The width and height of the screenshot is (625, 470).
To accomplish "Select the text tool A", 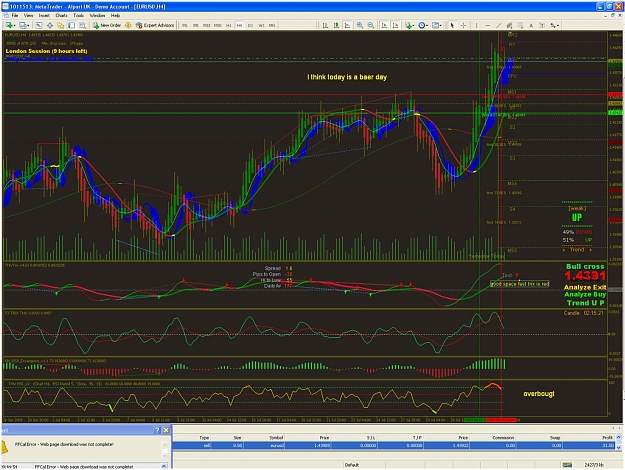I will [531, 25].
